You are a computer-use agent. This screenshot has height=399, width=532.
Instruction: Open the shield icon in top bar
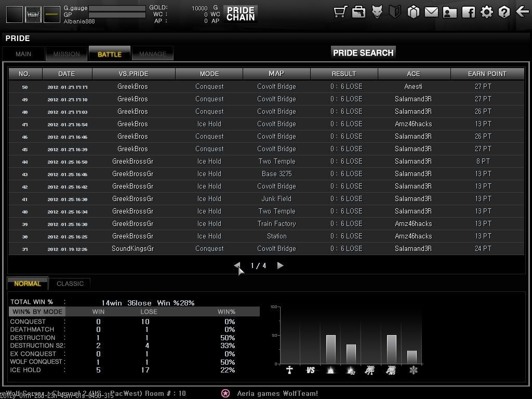[x=395, y=12]
